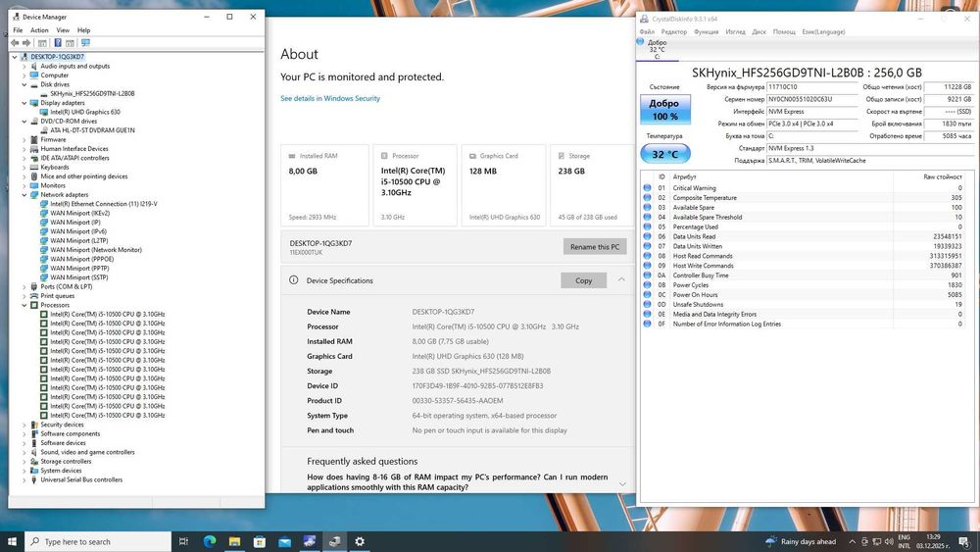Click the ENG INTL language indicator in taskbar

[x=905, y=541]
